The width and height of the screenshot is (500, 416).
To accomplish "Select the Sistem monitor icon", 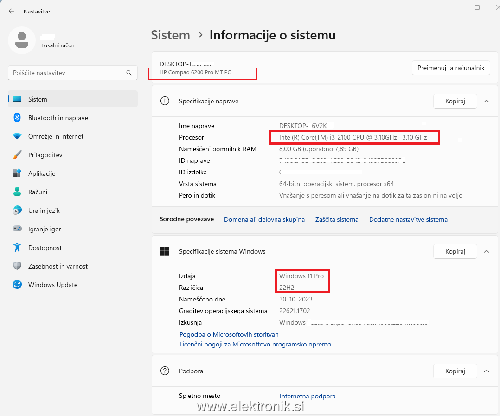I will click(17, 99).
